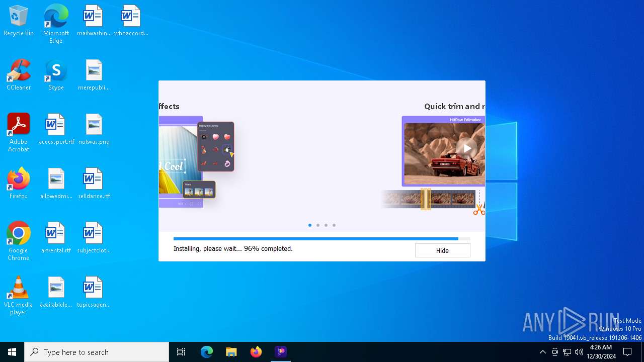Click the play button on car video preview
Image resolution: width=644 pixels, height=362 pixels.
pyautogui.click(x=466, y=148)
